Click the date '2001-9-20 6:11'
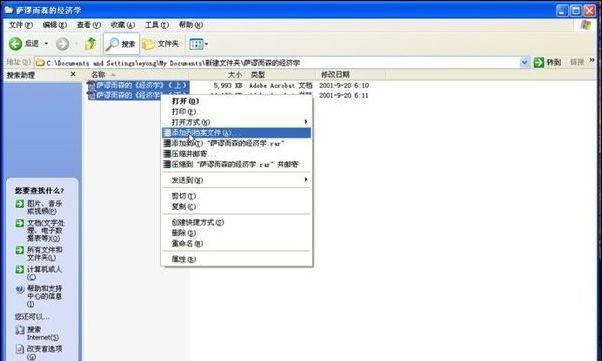Viewport: 602px width, 361px height. 344,96
